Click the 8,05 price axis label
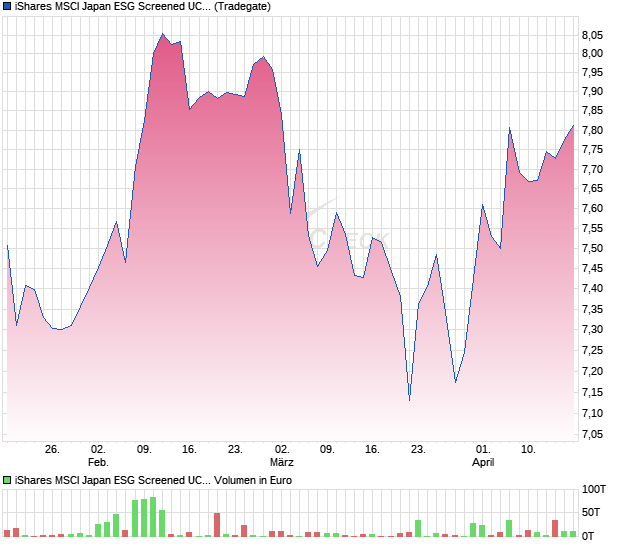Image resolution: width=620 pixels, height=546 pixels. coord(592,36)
